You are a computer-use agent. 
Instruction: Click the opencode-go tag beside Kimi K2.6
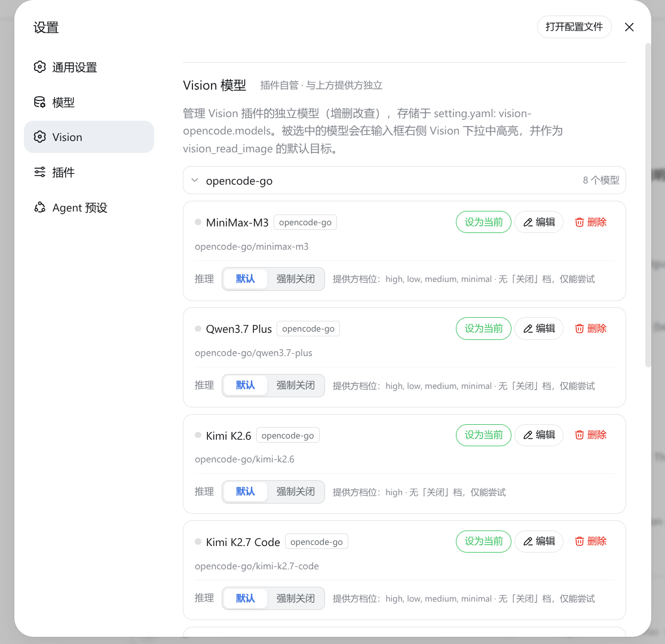click(x=288, y=436)
